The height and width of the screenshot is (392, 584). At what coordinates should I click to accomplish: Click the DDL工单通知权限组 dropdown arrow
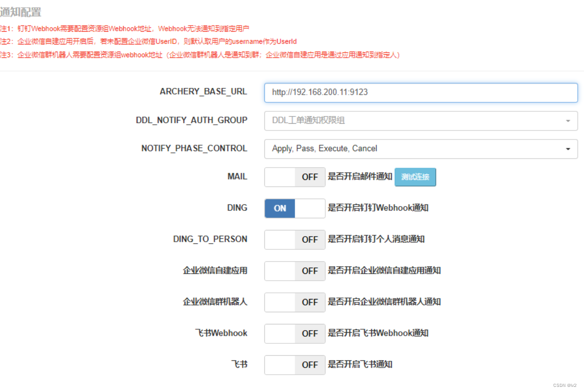click(x=568, y=121)
